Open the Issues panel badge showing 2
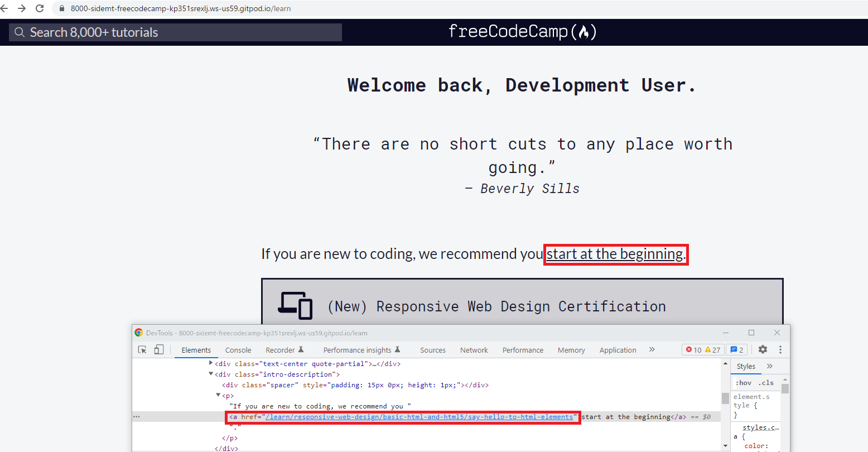868x452 pixels. [x=737, y=349]
